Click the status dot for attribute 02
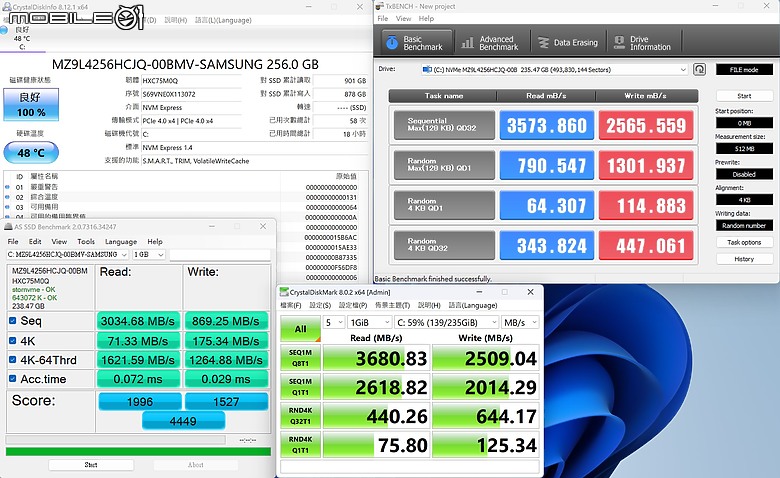This screenshot has height=478, width=780. pyautogui.click(x=7, y=197)
